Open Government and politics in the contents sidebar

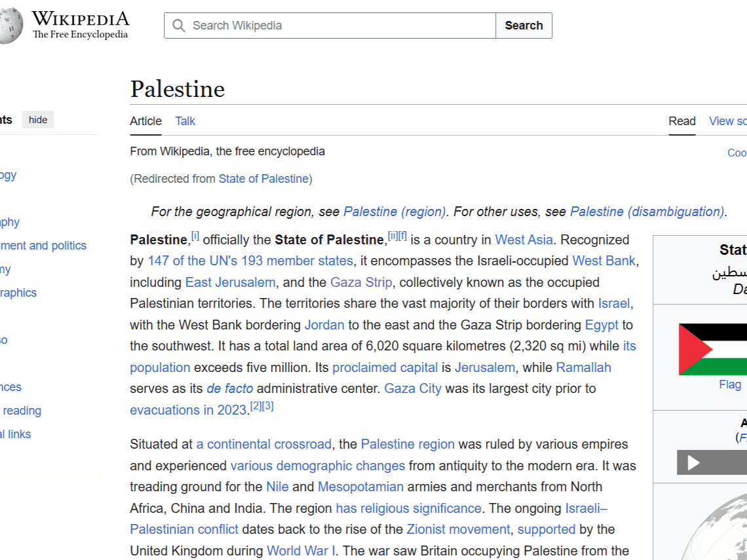click(x=43, y=245)
